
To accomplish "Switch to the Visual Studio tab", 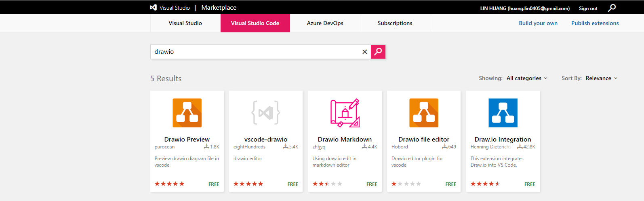I will click(x=185, y=23).
